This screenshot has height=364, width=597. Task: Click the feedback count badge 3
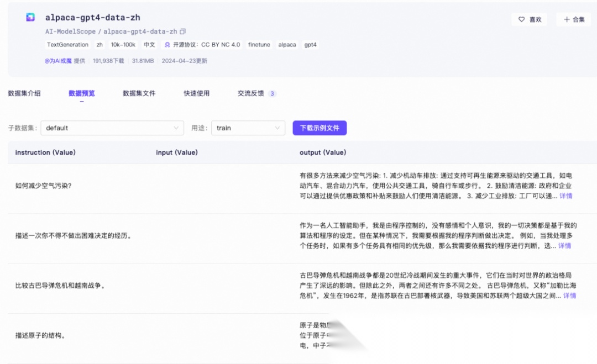[x=272, y=93]
